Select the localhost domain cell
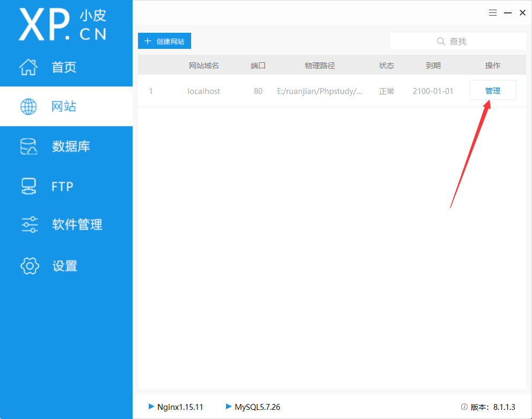Screen dimensions: 532x419 [203, 91]
